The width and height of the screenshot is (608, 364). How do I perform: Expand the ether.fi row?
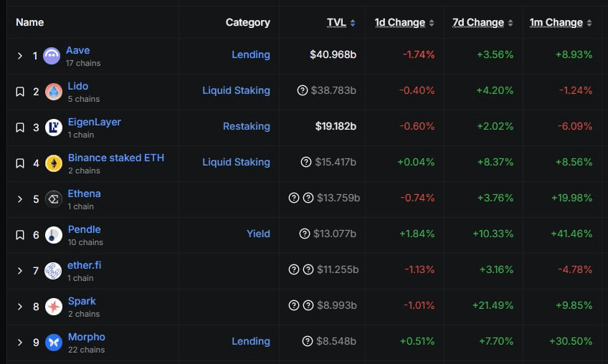[x=20, y=271]
